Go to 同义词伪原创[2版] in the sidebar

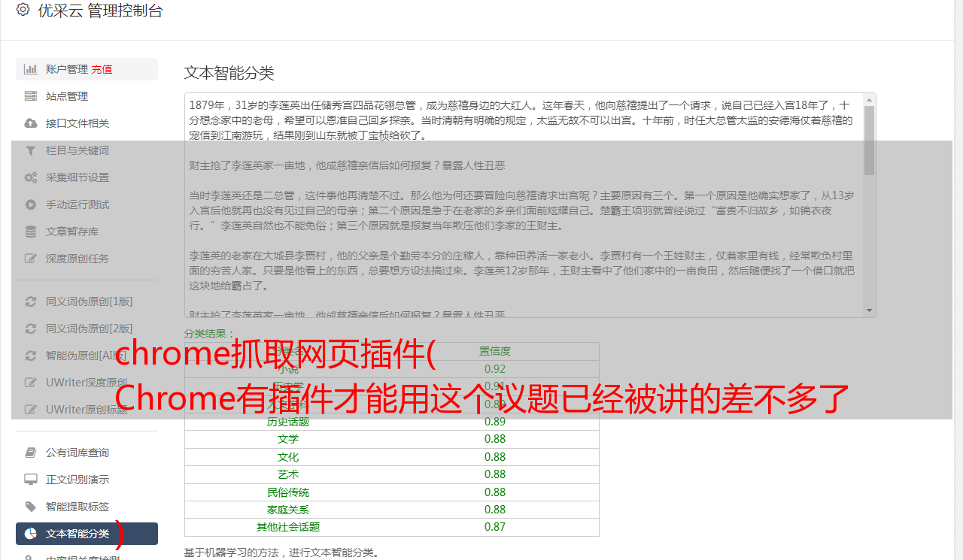click(90, 328)
